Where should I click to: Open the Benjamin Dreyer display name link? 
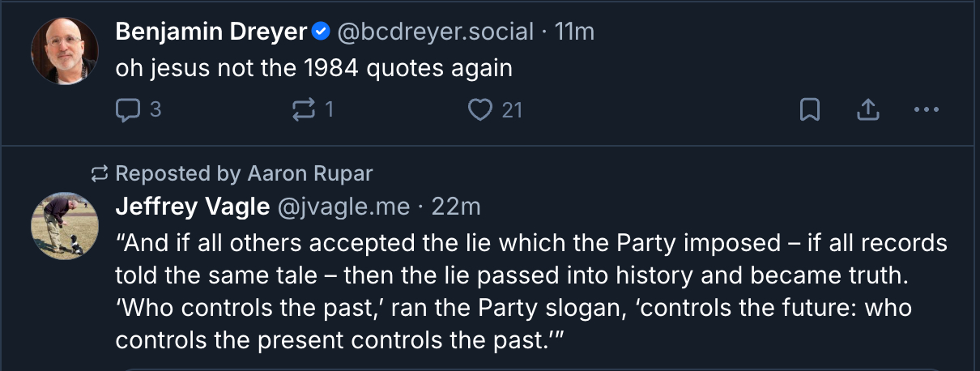(211, 32)
